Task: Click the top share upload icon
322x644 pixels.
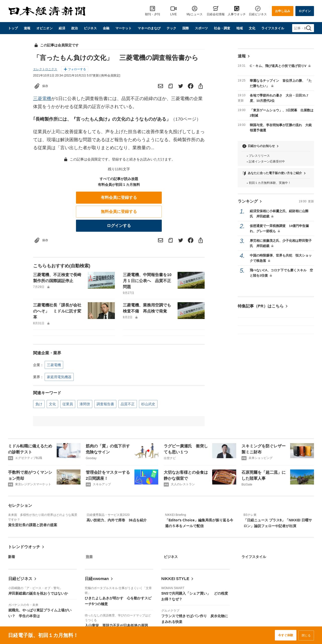Action: 201,86
